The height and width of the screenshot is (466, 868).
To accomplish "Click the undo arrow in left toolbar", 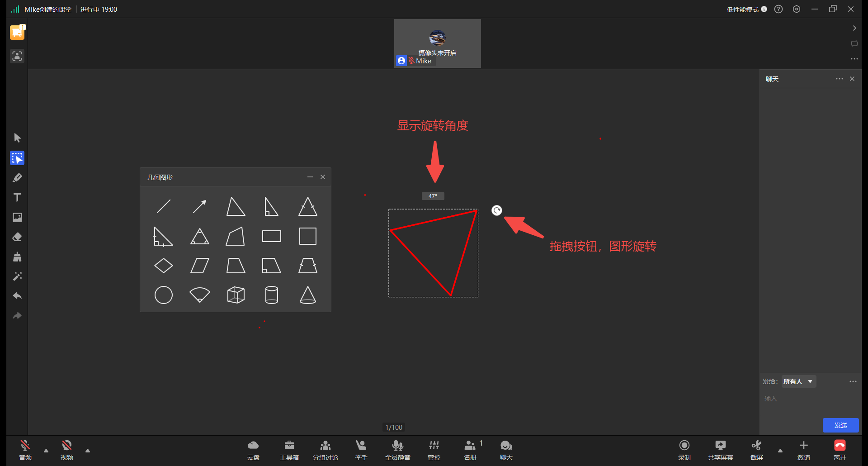I will (17, 296).
